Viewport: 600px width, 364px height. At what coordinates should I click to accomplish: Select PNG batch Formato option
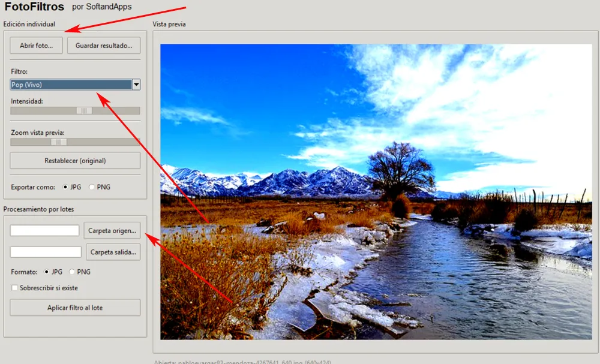[72, 272]
